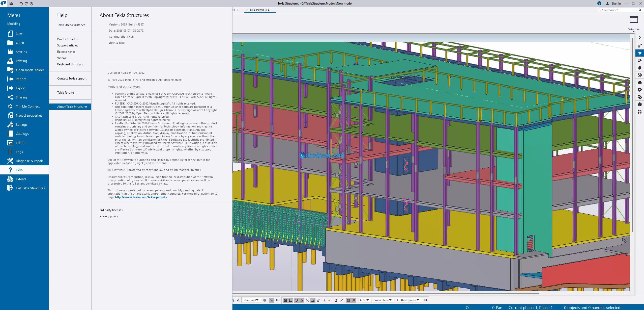Toggle snap to circle center points
644x310 pixels.
[x=296, y=300]
